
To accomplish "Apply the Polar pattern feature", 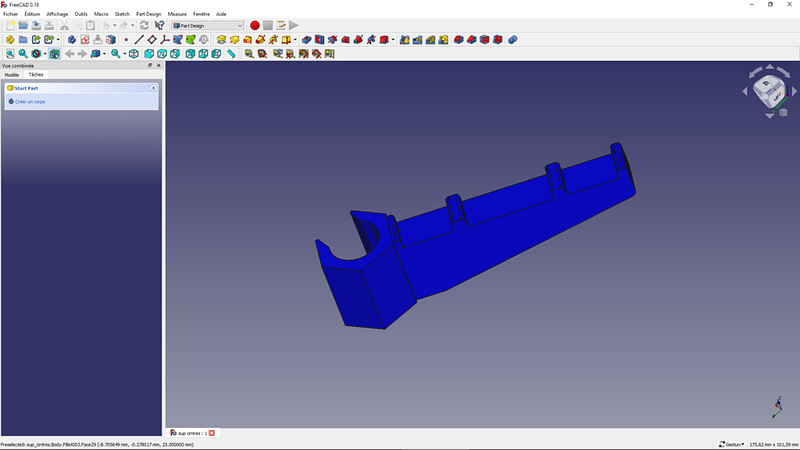I will 431,40.
